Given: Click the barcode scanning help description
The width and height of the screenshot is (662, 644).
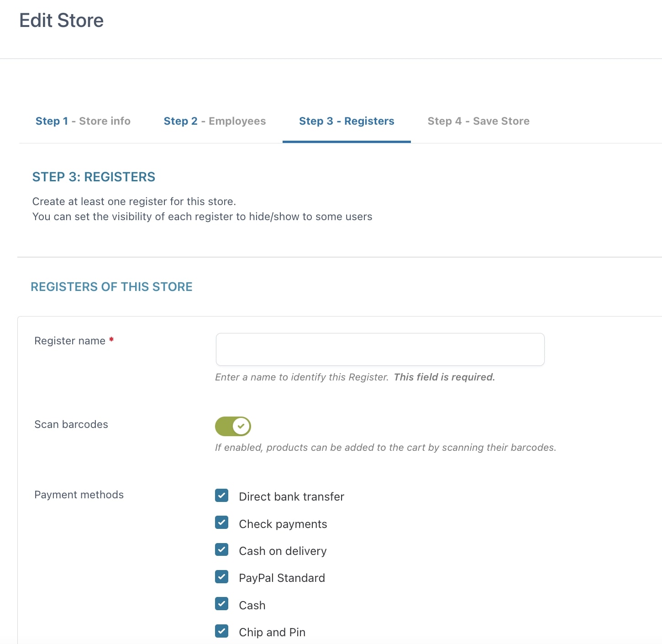Looking at the screenshot, I should pos(385,447).
